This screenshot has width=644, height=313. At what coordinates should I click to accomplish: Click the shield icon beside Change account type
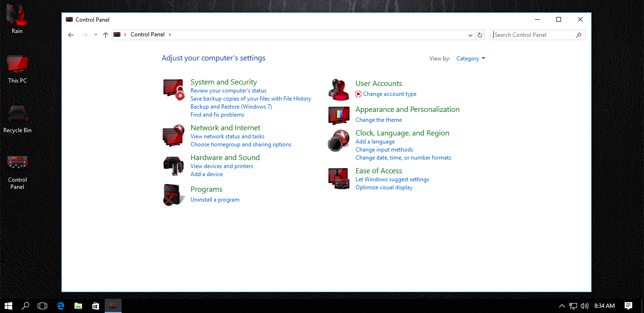[358, 94]
